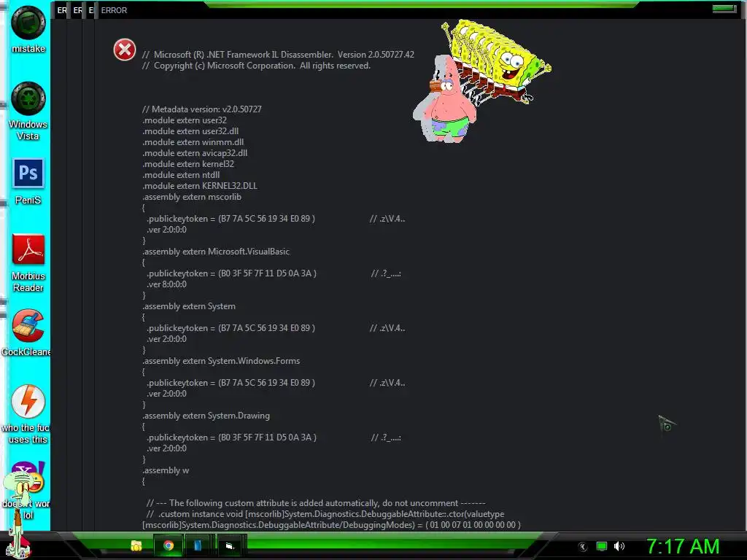The image size is (747, 560).
Task: Select the first stacked 'ER' error window title
Action: coord(62,10)
